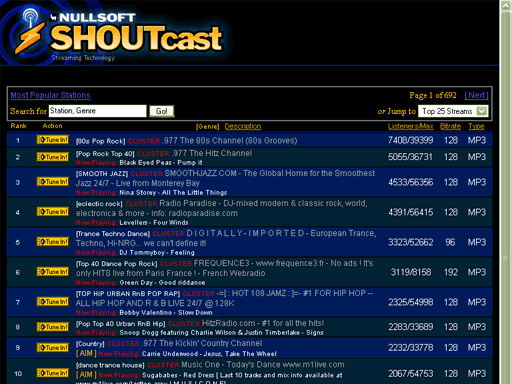Click 'DJ Tommyboy - Feeling' text
Image resolution: width=512 pixels, height=384 pixels.
[x=157, y=253]
